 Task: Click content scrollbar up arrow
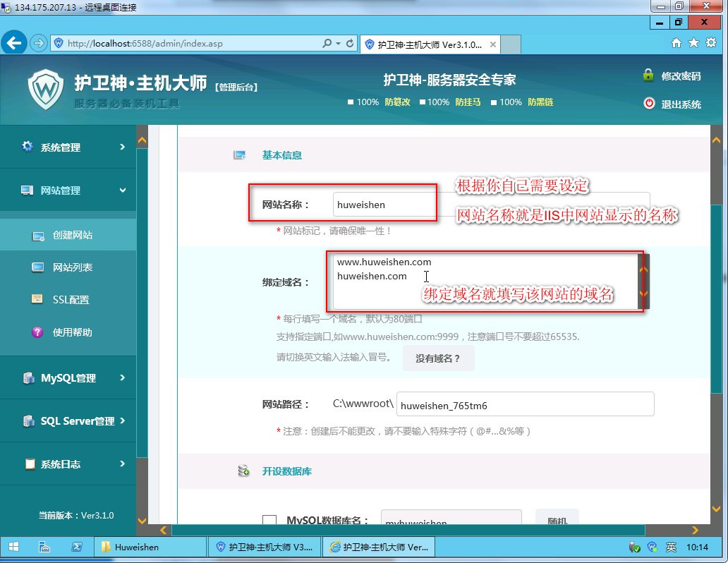coord(717,140)
